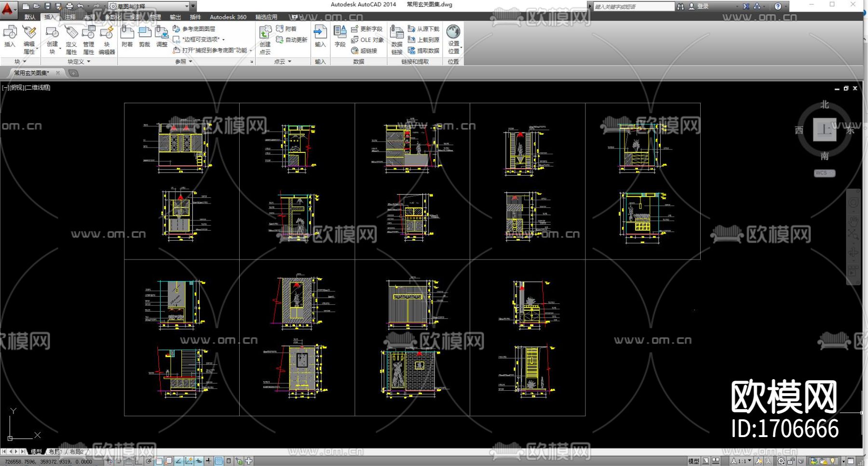Click the 提取数据 (Extract Data) button

tap(423, 51)
